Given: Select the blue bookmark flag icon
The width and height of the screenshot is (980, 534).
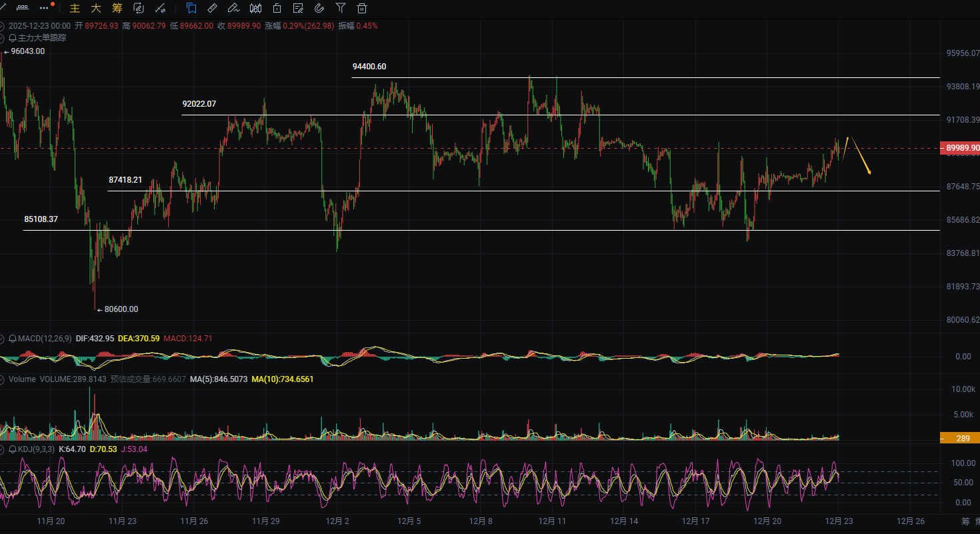Looking at the screenshot, I should coord(191,8).
